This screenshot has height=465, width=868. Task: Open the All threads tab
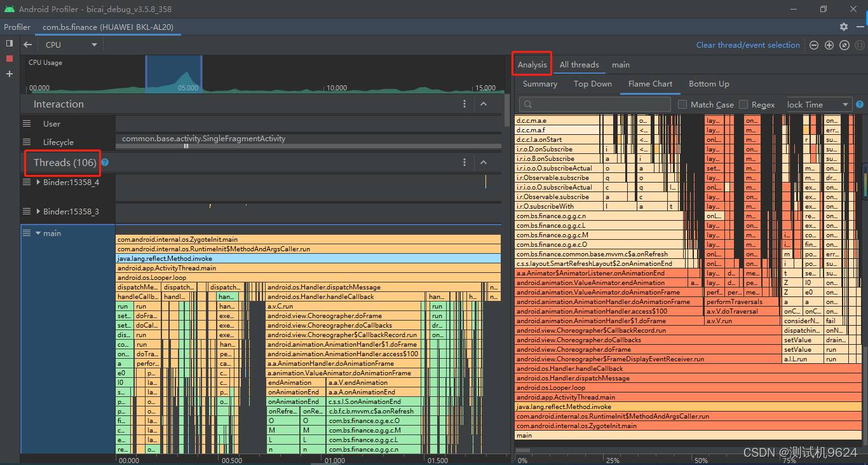(x=579, y=64)
